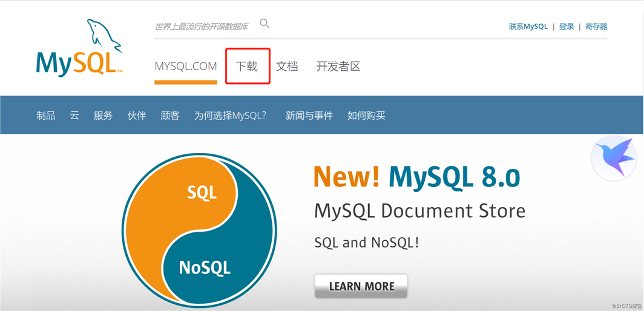Switch to the 文档 tab
The image size is (644, 311).
(x=287, y=66)
